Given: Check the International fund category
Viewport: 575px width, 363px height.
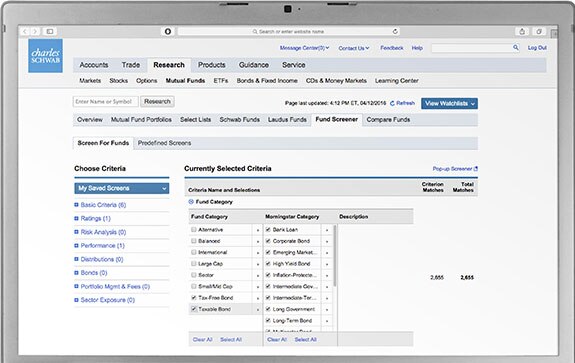Looking at the screenshot, I should pos(194,252).
